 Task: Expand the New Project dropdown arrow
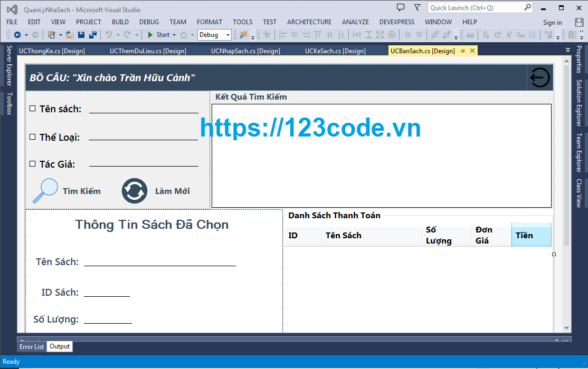click(x=60, y=35)
